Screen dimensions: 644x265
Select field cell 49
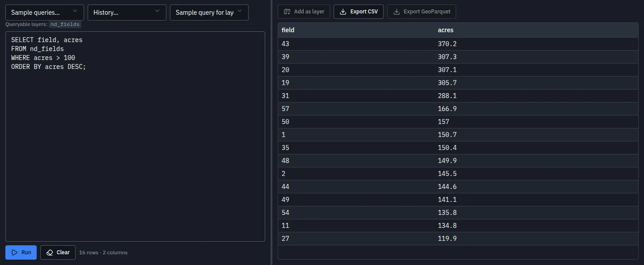point(356,200)
